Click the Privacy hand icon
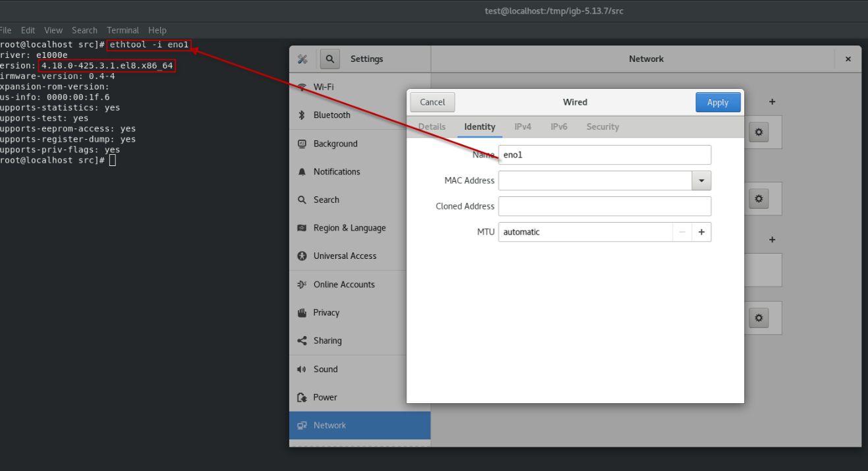This screenshot has height=471, width=868. [302, 312]
